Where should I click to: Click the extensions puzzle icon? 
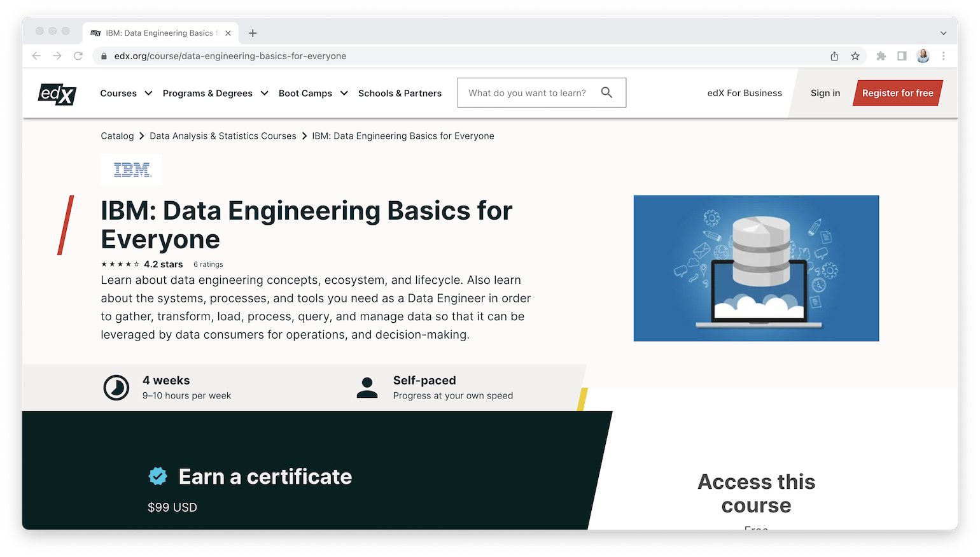[x=881, y=56]
